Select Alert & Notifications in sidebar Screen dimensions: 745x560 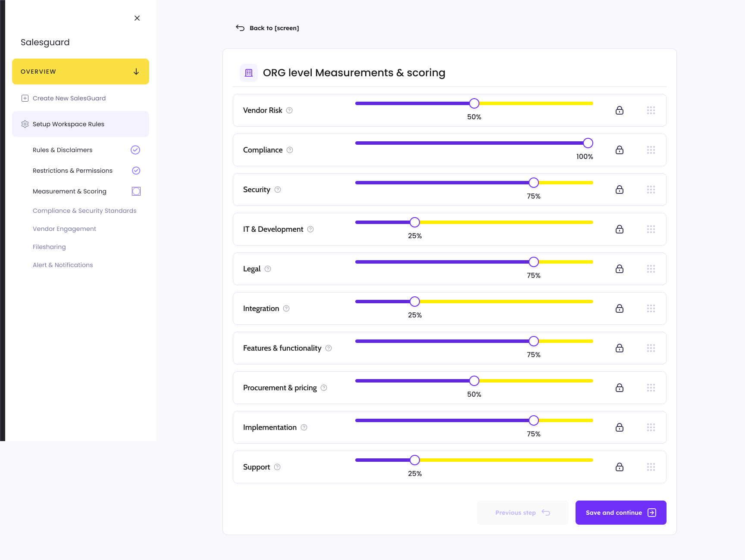click(x=63, y=265)
